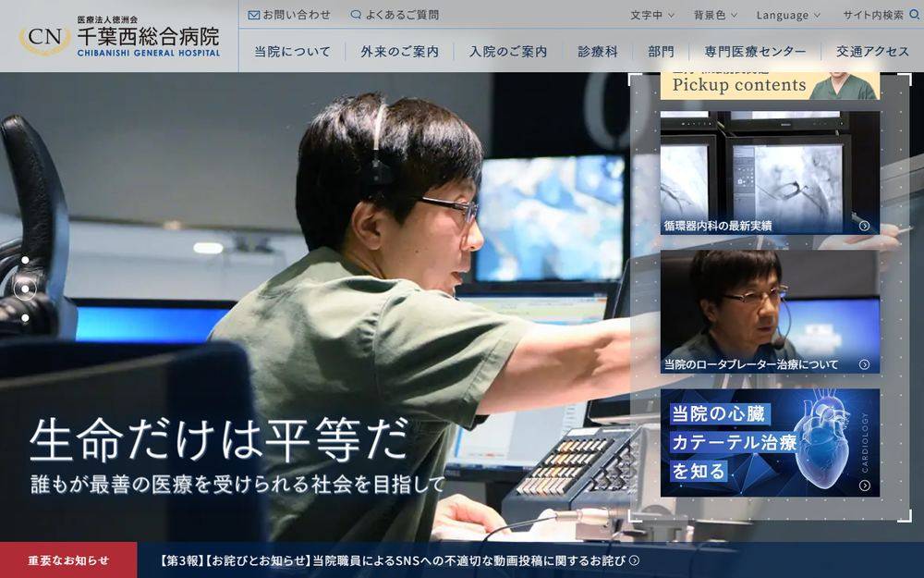The height and width of the screenshot is (578, 924).
Task: Click the CN hospital logo emblem
Action: point(44,38)
